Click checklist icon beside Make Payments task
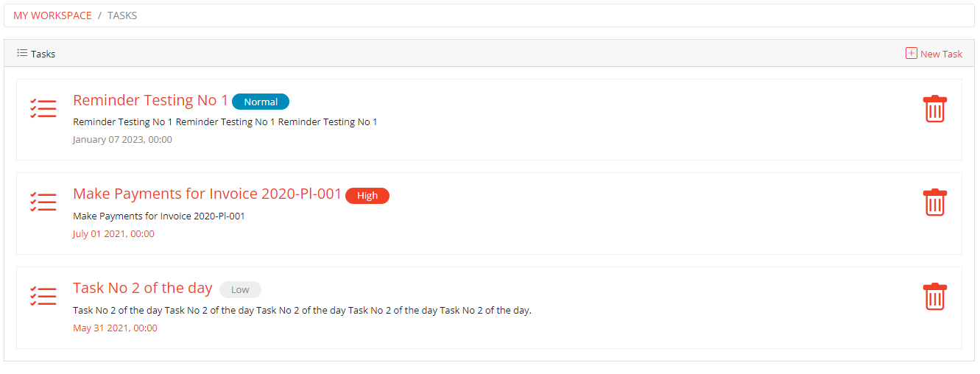This screenshot has width=980, height=374. [x=43, y=202]
